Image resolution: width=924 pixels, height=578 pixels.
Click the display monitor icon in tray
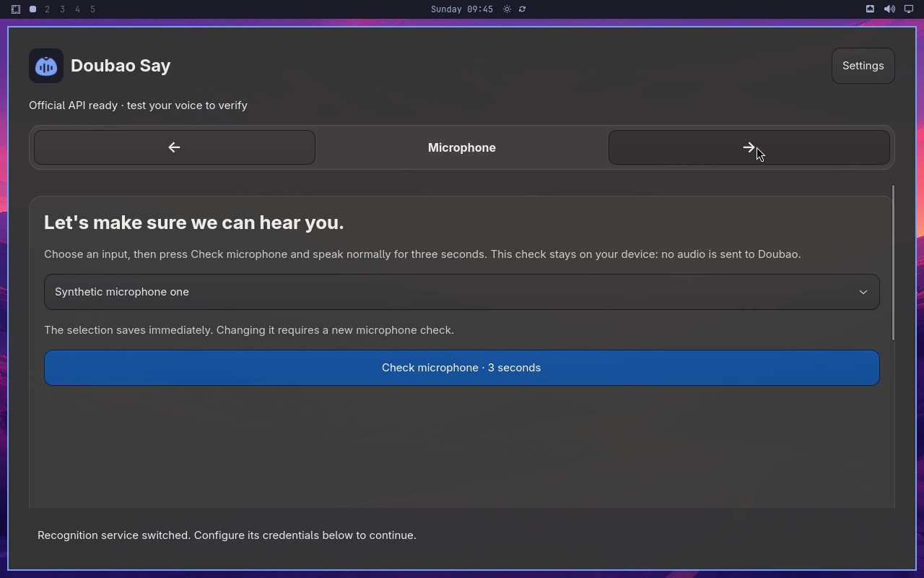coord(909,9)
